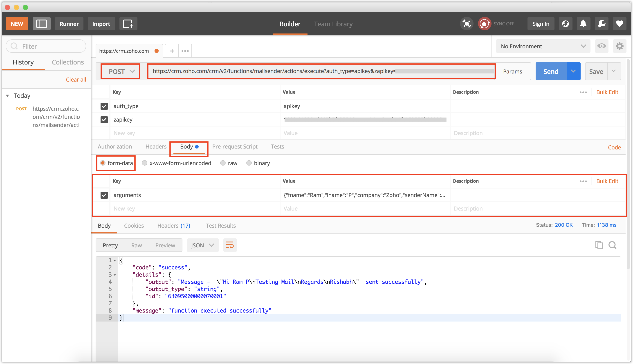
Task: Open response Headers (17) tab
Action: [x=174, y=226]
